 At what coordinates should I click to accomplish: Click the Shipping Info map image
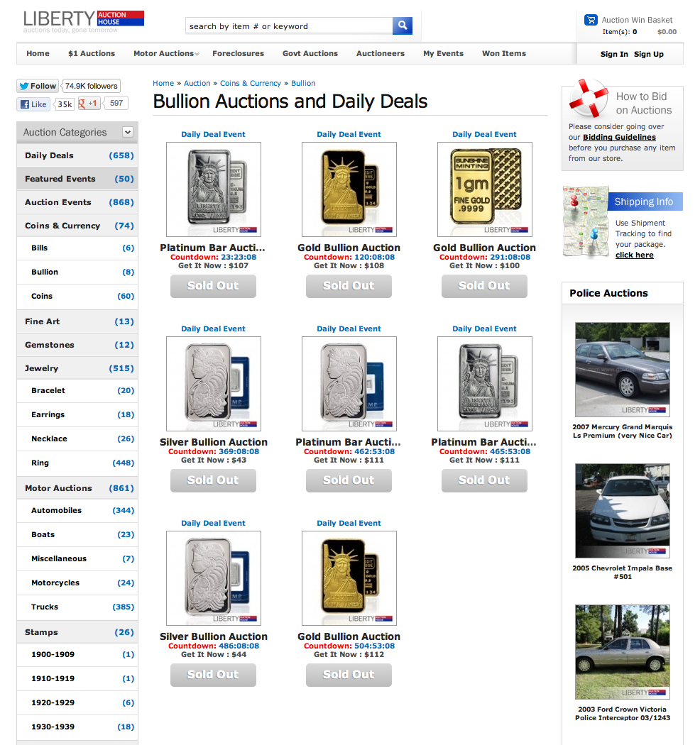coord(586,222)
